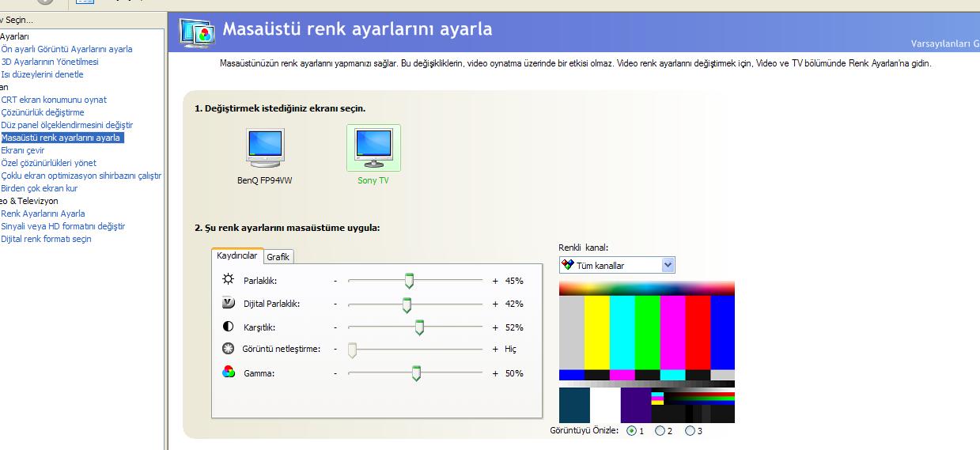980x450 pixels.
Task: Click the Karşıtlık half-circle icon
Action: 229,326
